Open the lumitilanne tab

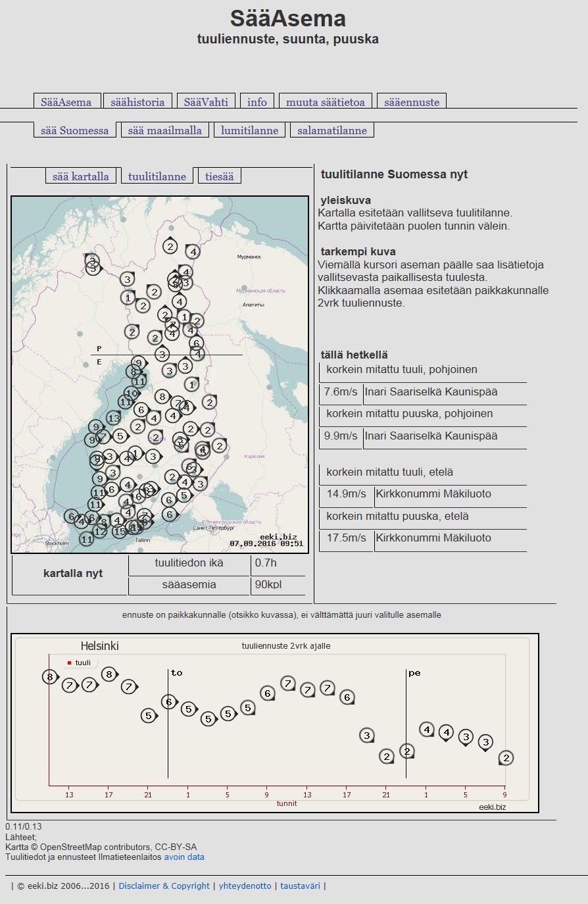[x=250, y=130]
